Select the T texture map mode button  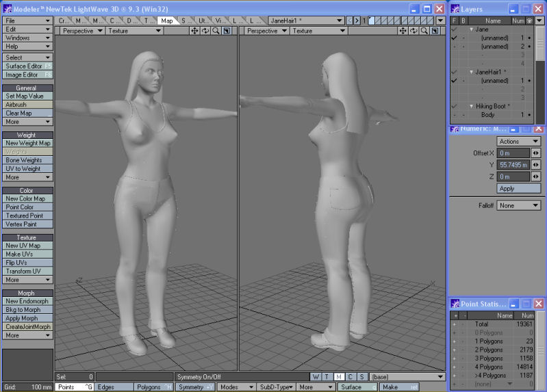coord(327,376)
